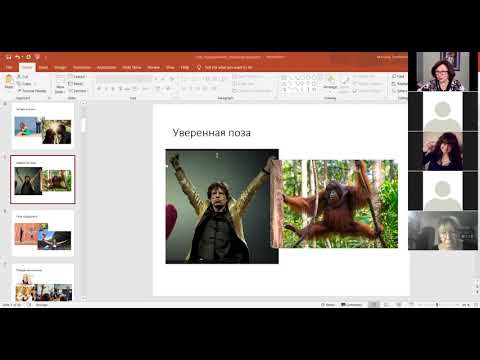Activate Format Painter
The image size is (480, 360).
pyautogui.click(x=32, y=91)
